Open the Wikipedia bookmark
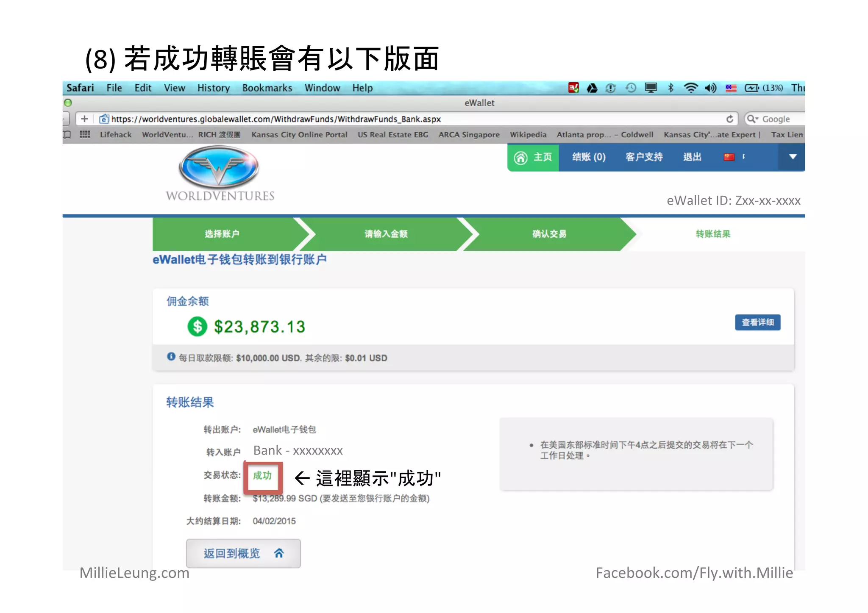This screenshot has height=613, width=868. 528,135
